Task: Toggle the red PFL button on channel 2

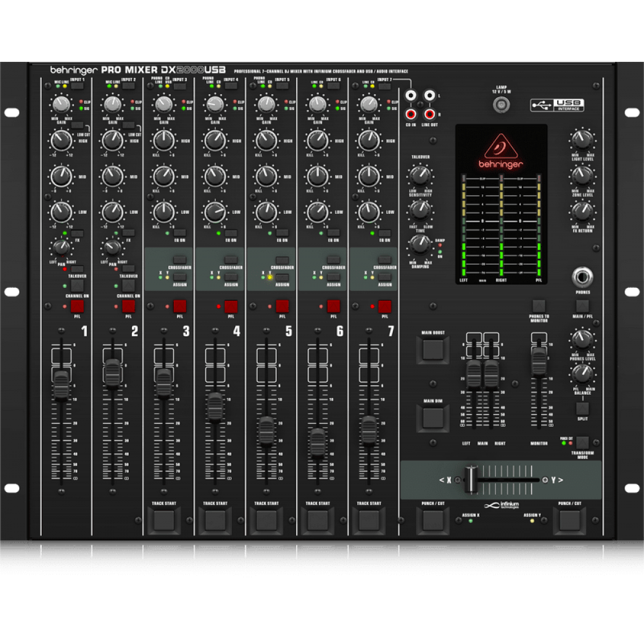Action: pyautogui.click(x=129, y=307)
